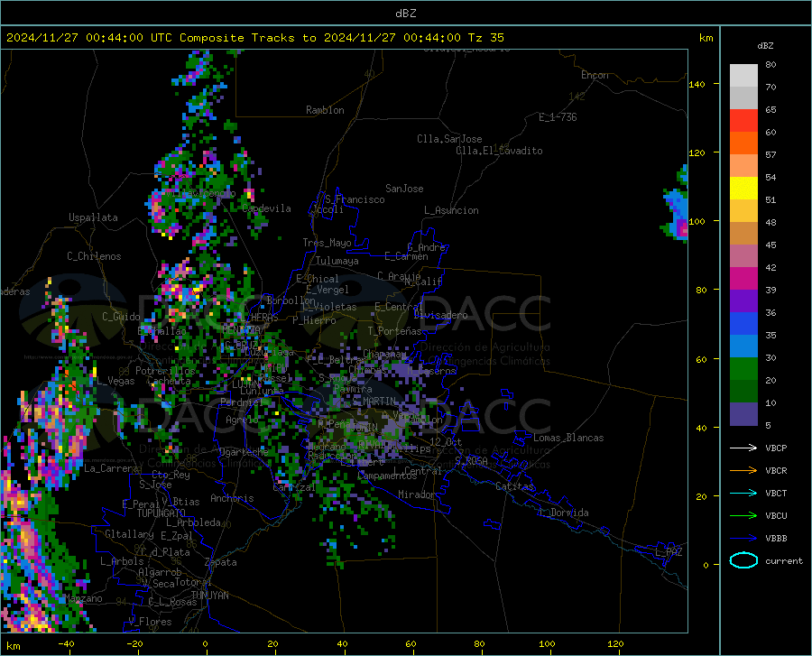Screen dimensions: 812x656
Task: Click the TUNUYAN map label
Action: [209, 596]
